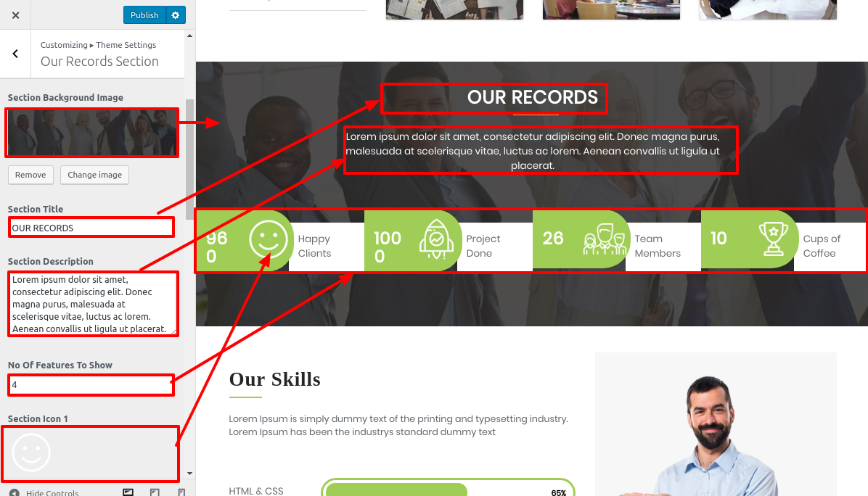Screen dimensions: 868x496
Task: Collapse sidebar via Hide Controls
Action: click(x=44, y=492)
